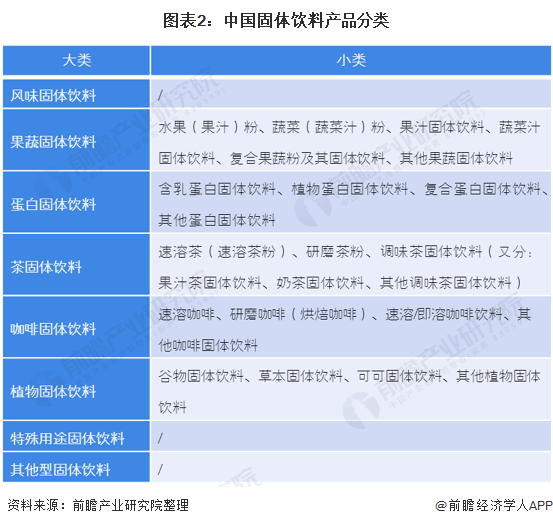The image size is (553, 526).
Task: Click the 咖啡固体饮料 category cell
Action: (x=77, y=327)
